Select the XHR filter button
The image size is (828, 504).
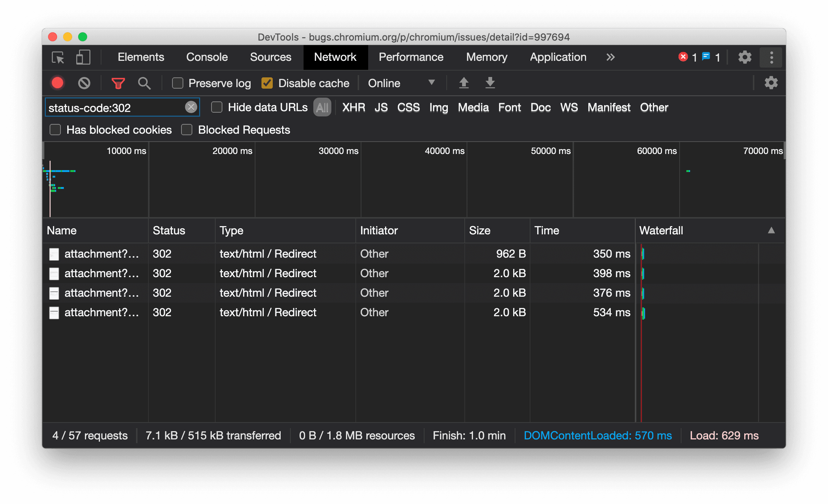pyautogui.click(x=353, y=108)
